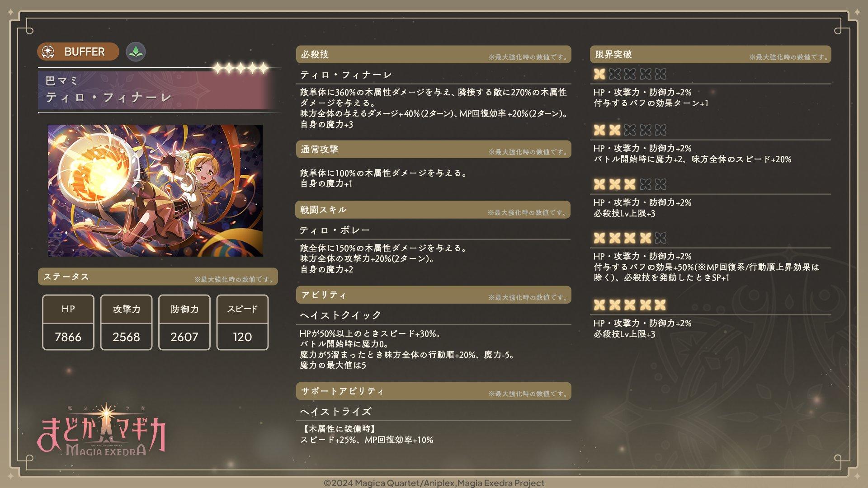Image resolution: width=868 pixels, height=488 pixels.
Task: Select the 攻撃力 stat box showing 2568
Action: tap(126, 322)
